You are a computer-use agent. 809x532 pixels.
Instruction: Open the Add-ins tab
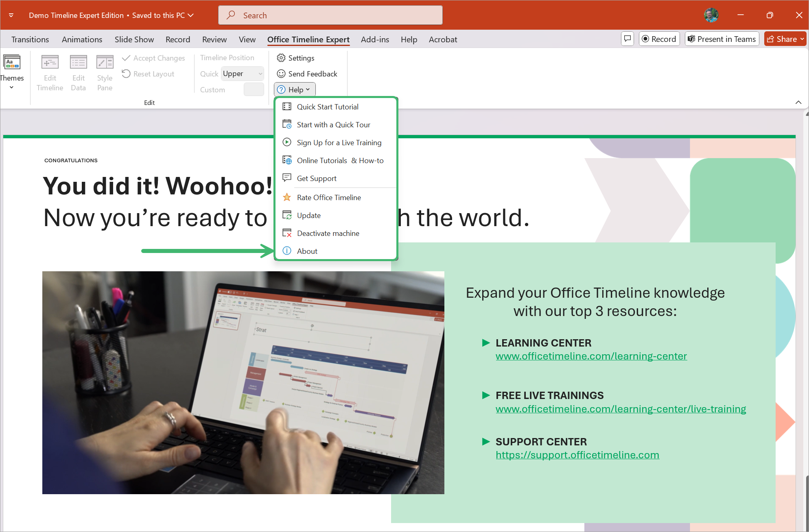point(375,39)
